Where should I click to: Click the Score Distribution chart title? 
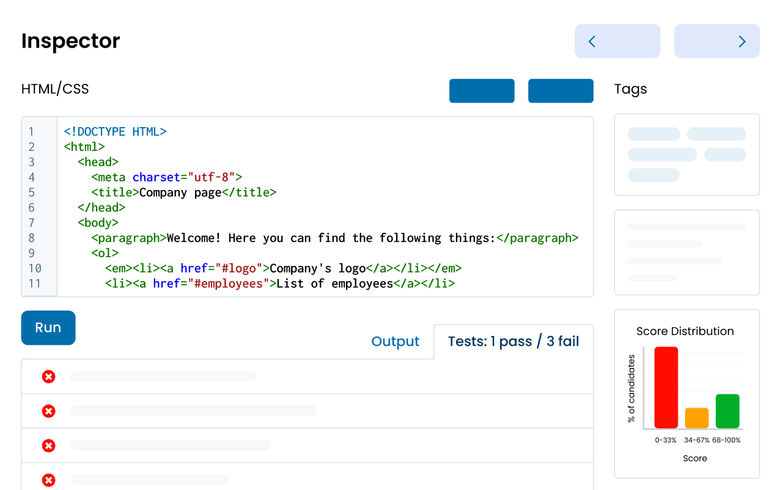tap(685, 331)
